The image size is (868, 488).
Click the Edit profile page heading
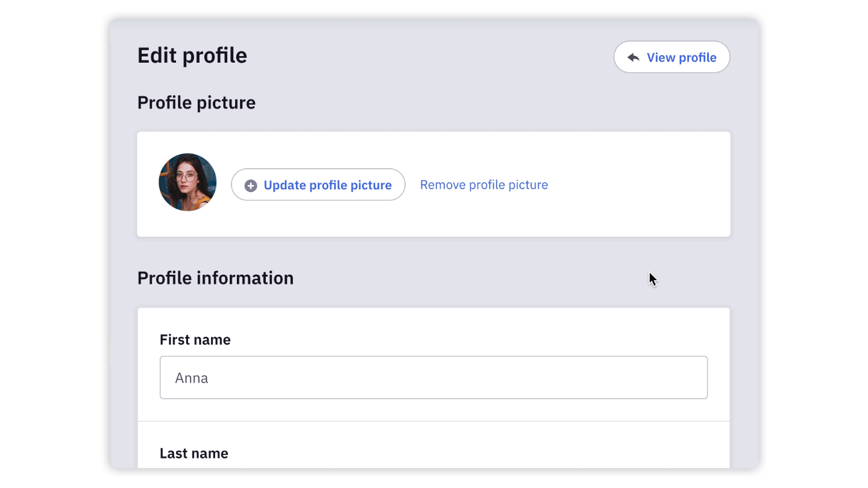pos(192,55)
